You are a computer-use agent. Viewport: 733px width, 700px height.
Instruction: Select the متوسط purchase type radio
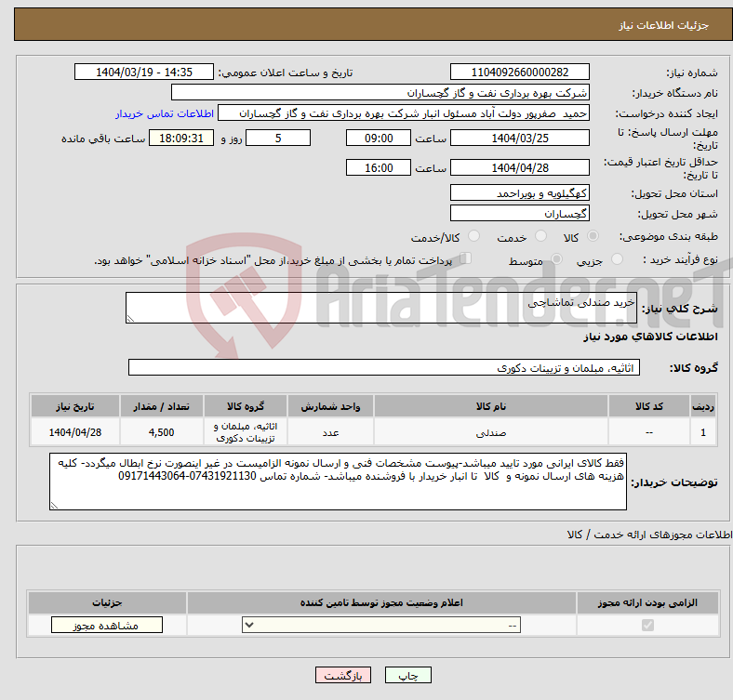556,259
